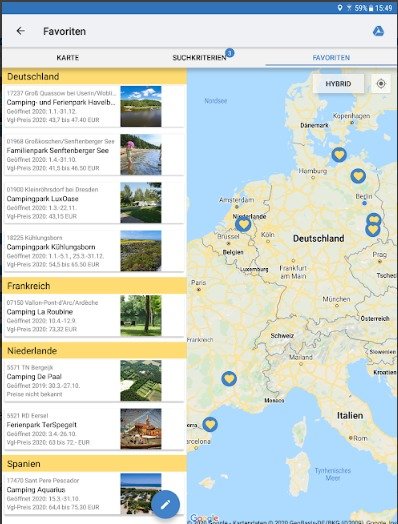This screenshot has width=398, height=524.
Task: Select heart marker near Hamburg coast
Action: click(x=339, y=155)
